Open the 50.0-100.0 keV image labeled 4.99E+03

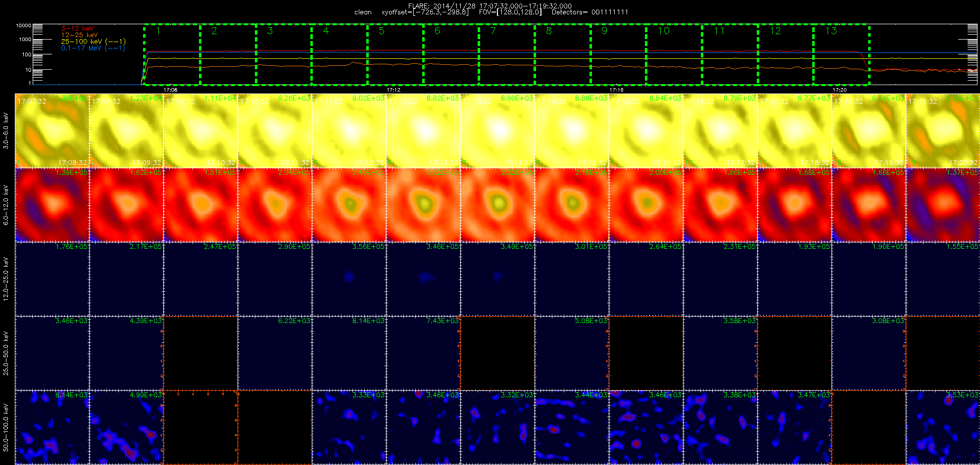pyautogui.click(x=126, y=427)
